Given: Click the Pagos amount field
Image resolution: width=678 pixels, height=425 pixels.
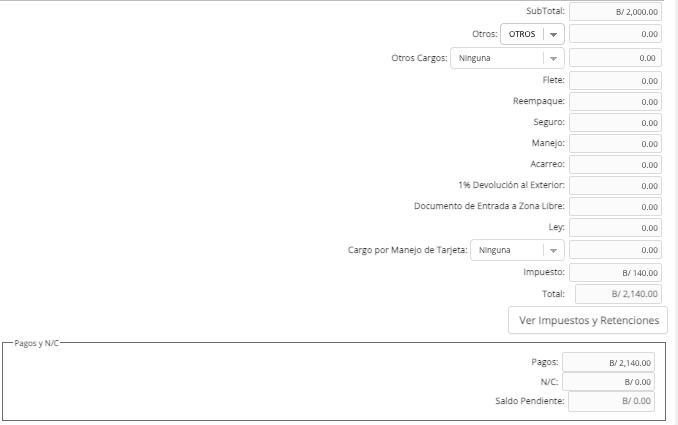Looking at the screenshot, I should click(x=608, y=363).
